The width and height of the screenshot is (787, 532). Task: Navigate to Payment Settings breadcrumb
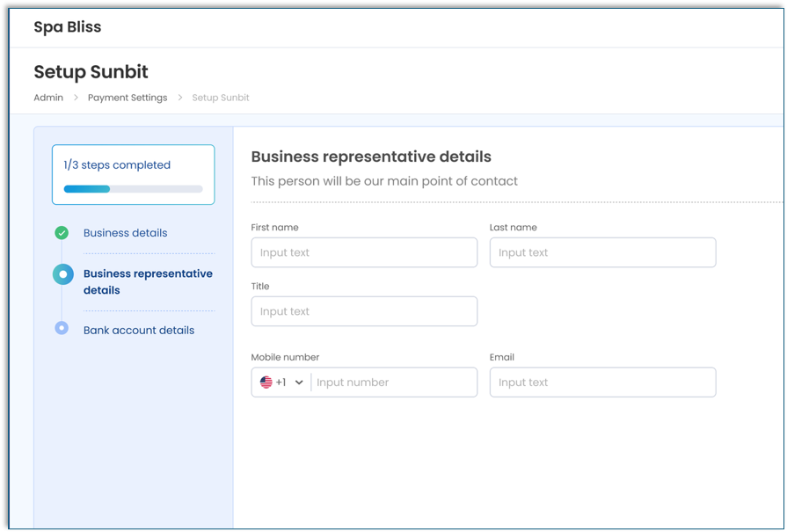(x=128, y=98)
